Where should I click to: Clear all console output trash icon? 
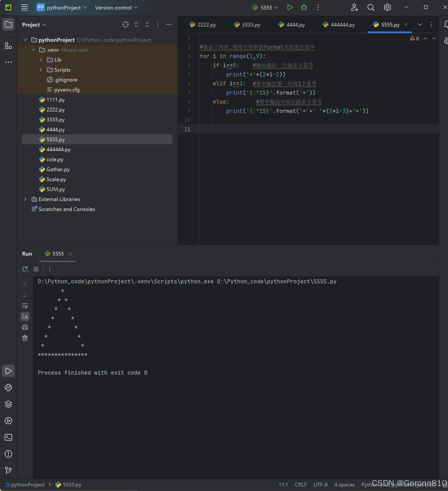coord(25,338)
